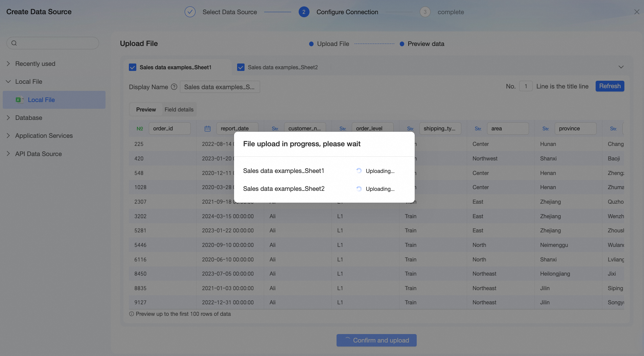Click the Str type icon for province column
644x356 pixels.
pos(546,128)
